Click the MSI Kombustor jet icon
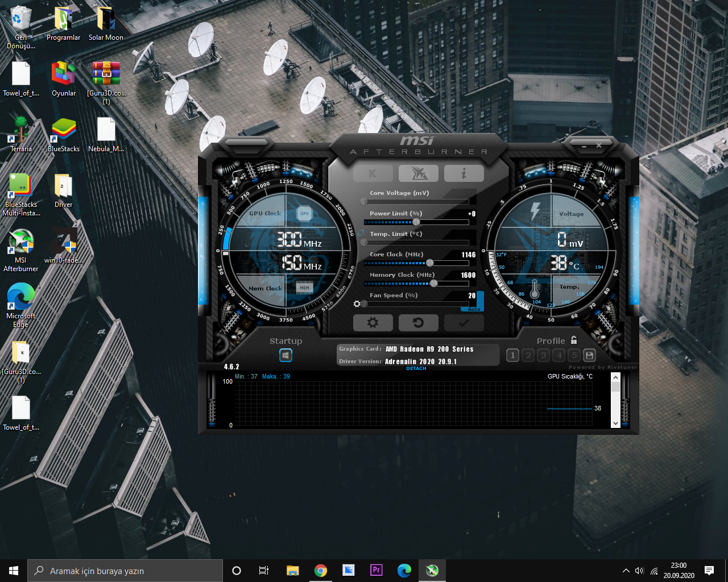Screen dimensions: 728x582 [418, 173]
